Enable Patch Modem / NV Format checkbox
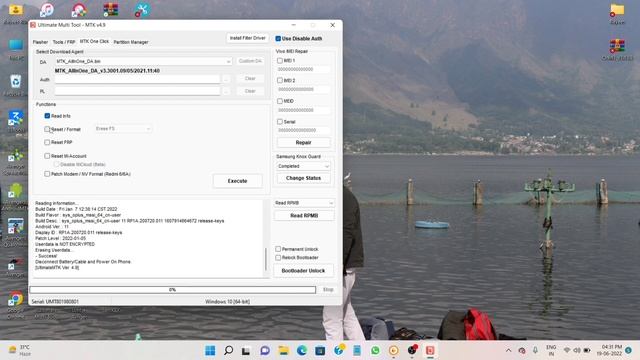Viewport: 640px width, 360px height. click(x=47, y=174)
